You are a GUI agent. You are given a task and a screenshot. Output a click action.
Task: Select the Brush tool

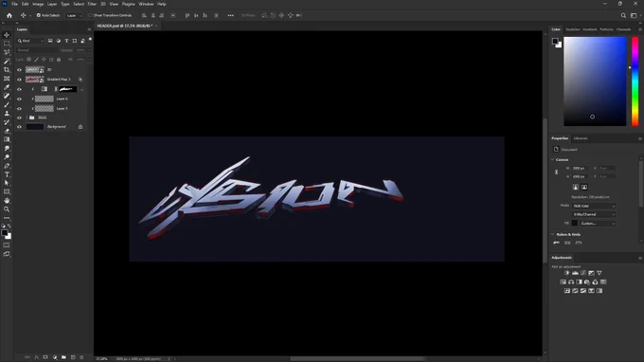tap(7, 104)
